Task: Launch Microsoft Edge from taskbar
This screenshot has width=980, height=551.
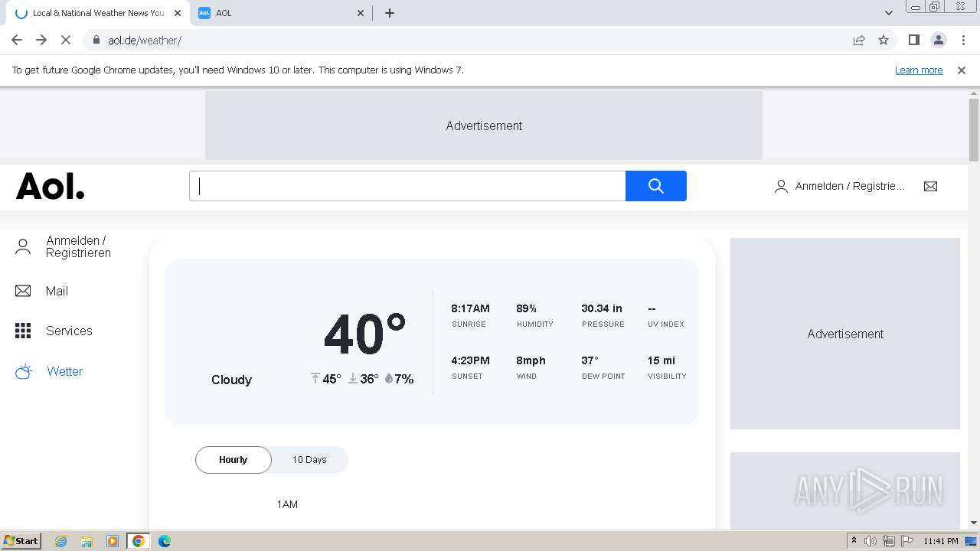Action: [165, 541]
